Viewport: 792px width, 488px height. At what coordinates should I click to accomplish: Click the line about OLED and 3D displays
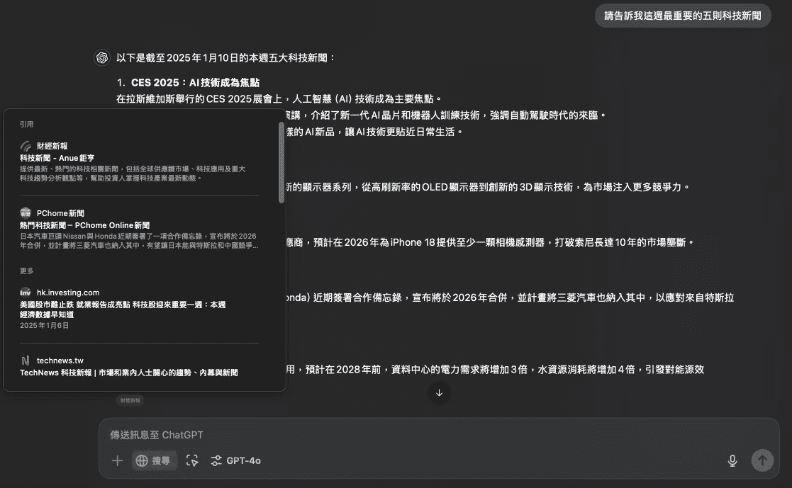pos(487,187)
